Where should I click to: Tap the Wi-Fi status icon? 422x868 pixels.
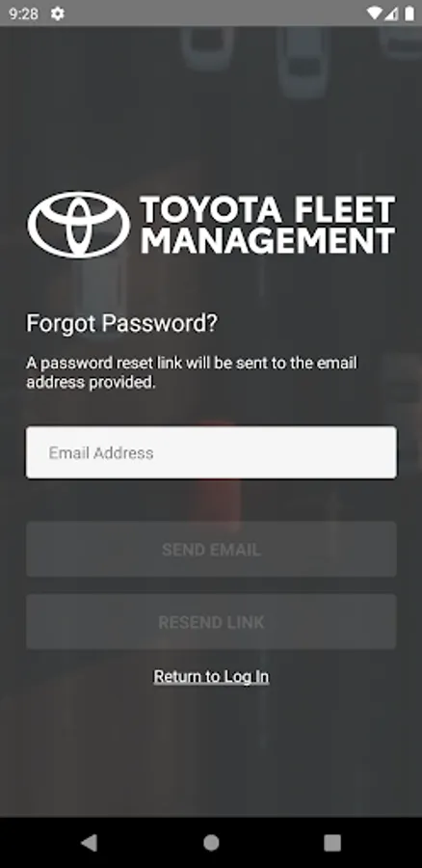click(375, 14)
